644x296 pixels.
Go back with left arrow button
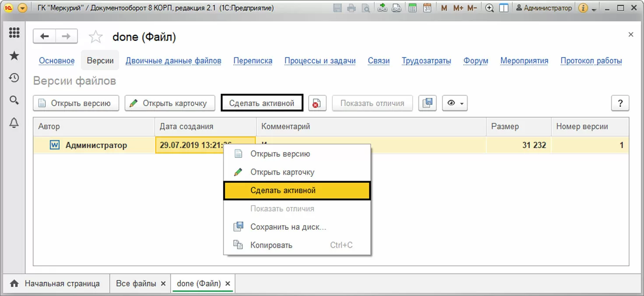(44, 36)
